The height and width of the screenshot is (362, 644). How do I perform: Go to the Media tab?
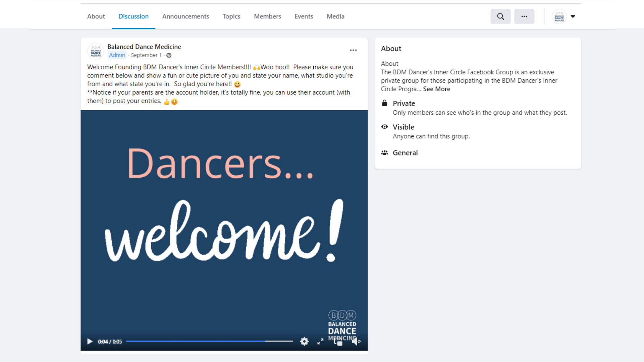point(335,16)
